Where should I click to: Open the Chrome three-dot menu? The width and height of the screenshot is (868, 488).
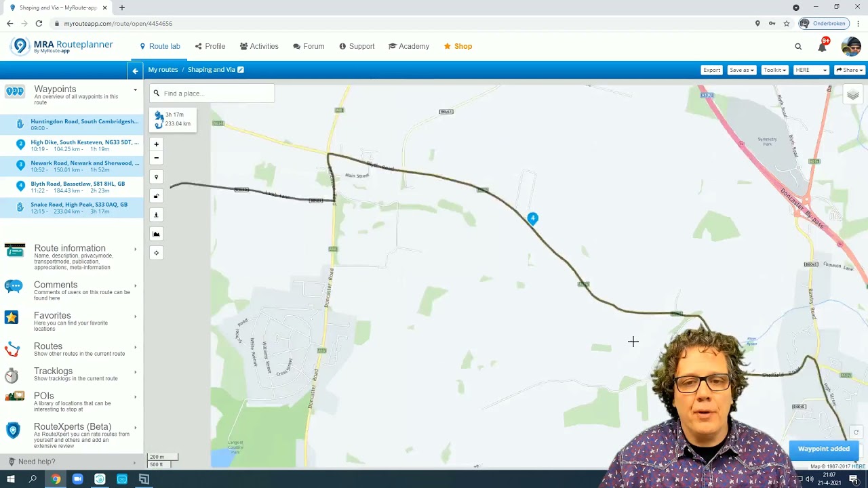(x=859, y=23)
